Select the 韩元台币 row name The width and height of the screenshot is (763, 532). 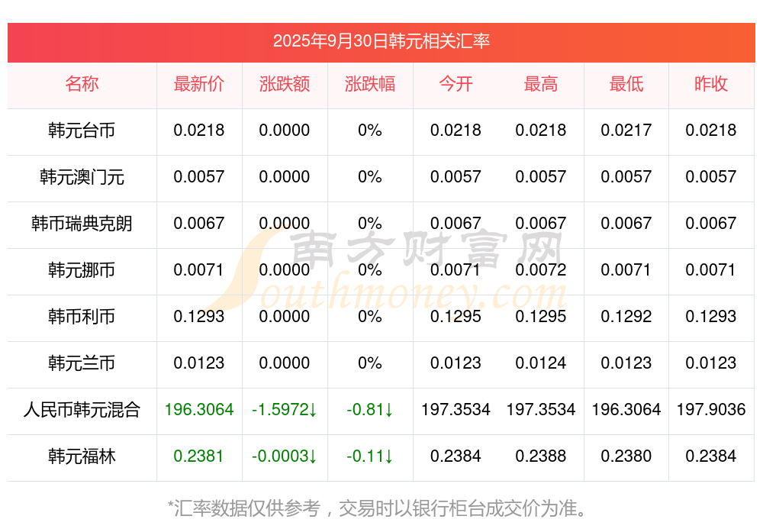(82, 131)
